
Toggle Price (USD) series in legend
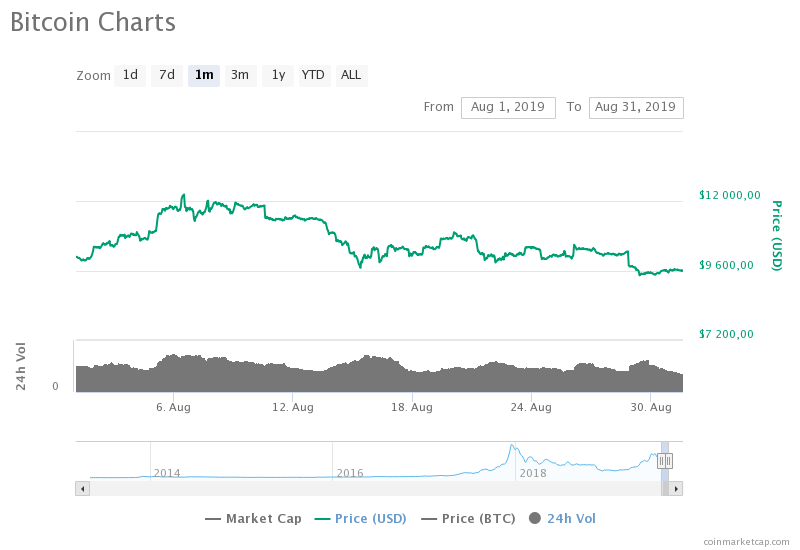coord(360,518)
